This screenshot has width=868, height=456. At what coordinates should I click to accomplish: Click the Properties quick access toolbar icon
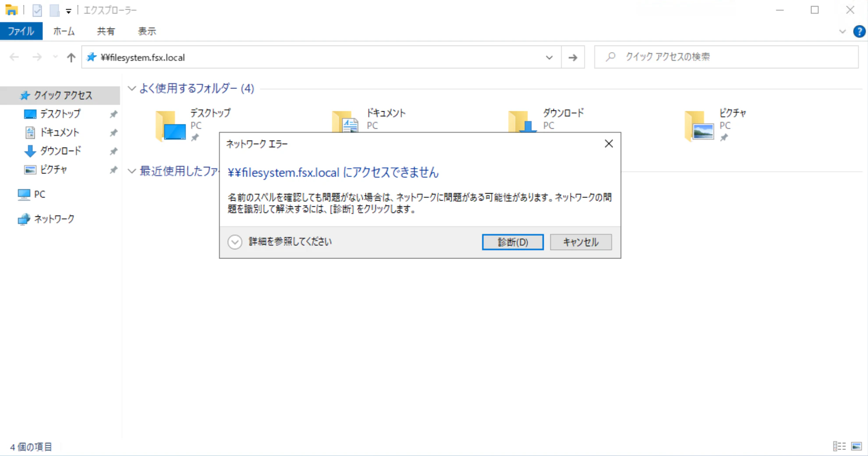point(37,10)
